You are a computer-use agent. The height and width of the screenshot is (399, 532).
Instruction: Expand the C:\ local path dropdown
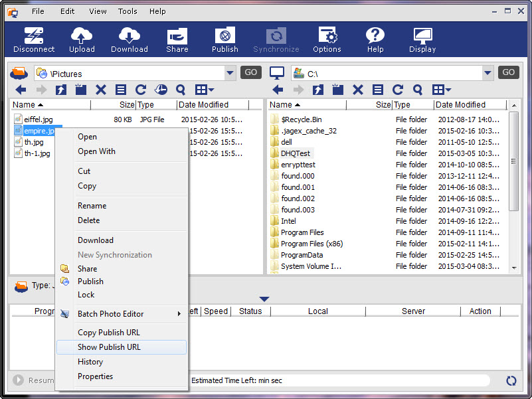(488, 73)
